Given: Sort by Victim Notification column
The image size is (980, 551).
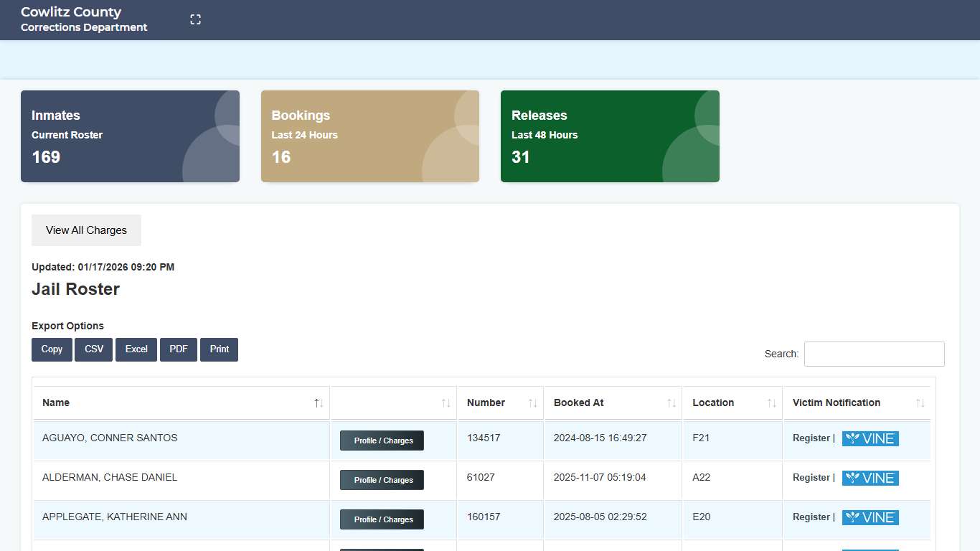Looking at the screenshot, I should (x=920, y=403).
